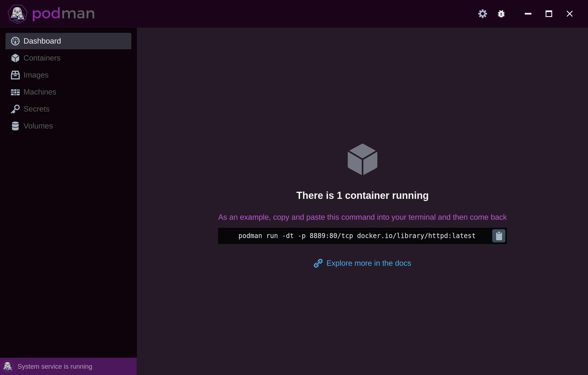Click the settings gear icon
Image resolution: width=588 pixels, height=375 pixels.
(482, 14)
